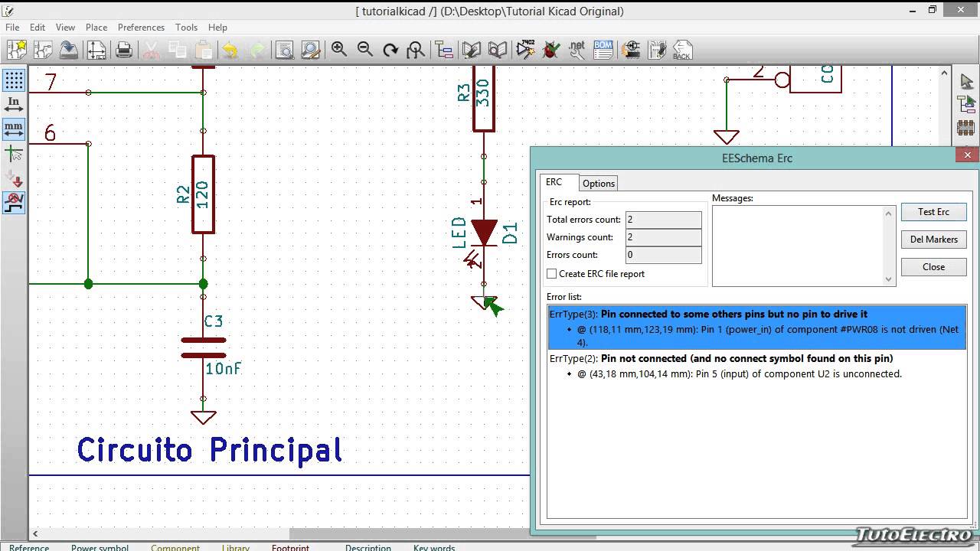980x551 pixels.
Task: Click the Warnings count field
Action: (663, 237)
